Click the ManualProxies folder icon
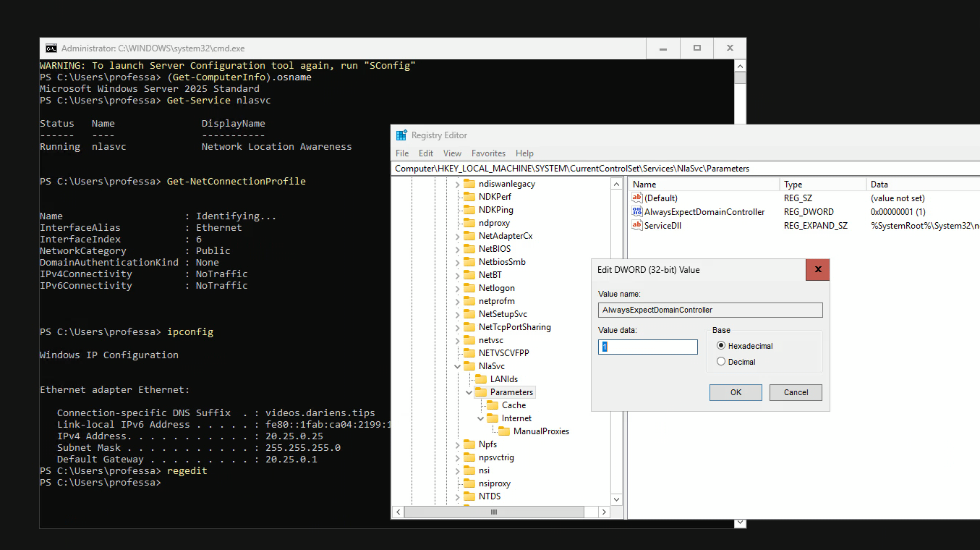This screenshot has width=980, height=550. coord(504,431)
